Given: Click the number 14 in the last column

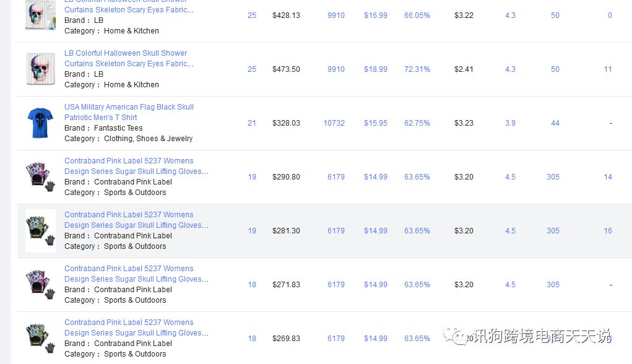Looking at the screenshot, I should point(608,177).
